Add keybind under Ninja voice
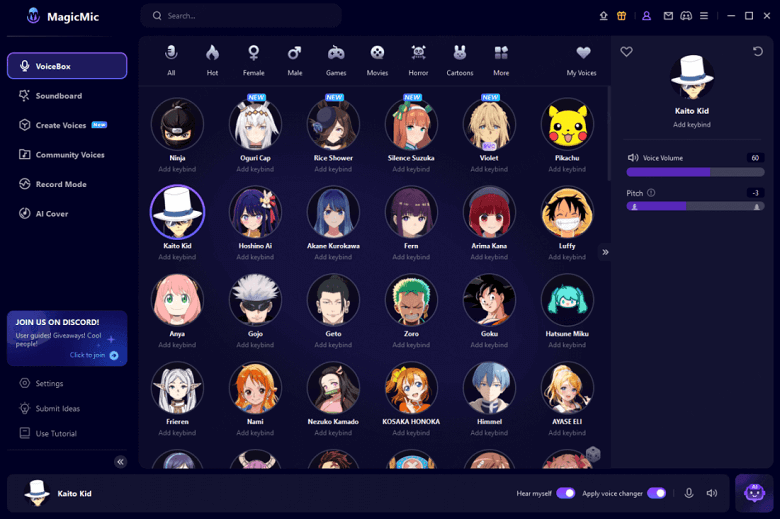 177,169
